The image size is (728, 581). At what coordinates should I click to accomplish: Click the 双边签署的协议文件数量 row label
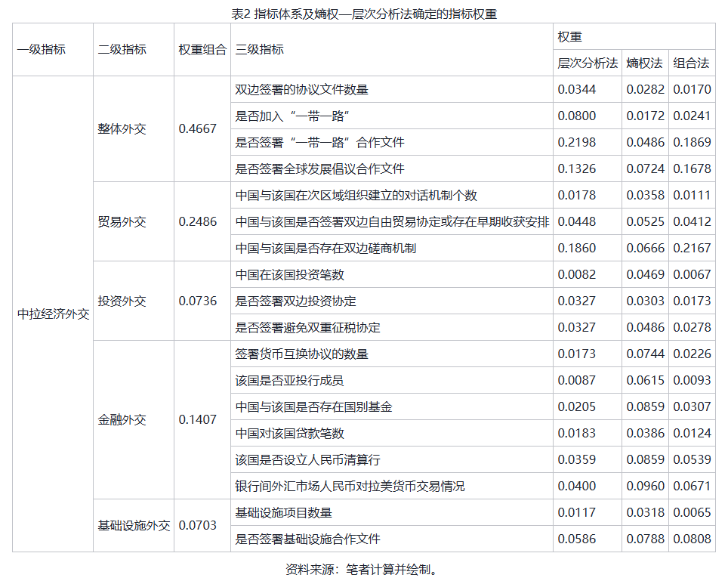[x=301, y=89]
